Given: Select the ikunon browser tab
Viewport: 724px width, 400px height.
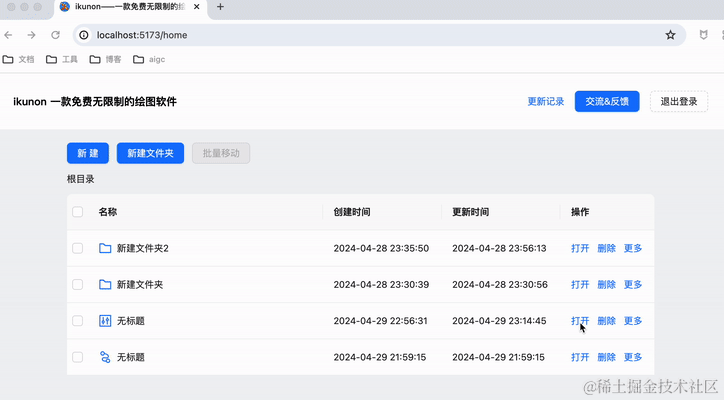Looking at the screenshot, I should coord(131,7).
